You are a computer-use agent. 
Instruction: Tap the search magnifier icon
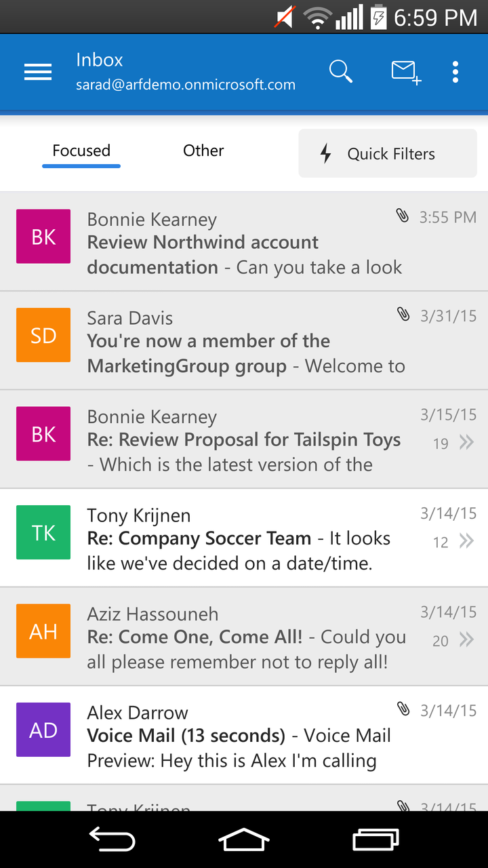click(340, 71)
